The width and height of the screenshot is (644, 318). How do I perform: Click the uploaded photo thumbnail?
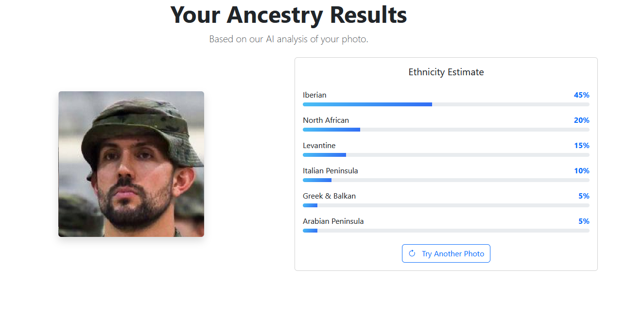pyautogui.click(x=131, y=164)
